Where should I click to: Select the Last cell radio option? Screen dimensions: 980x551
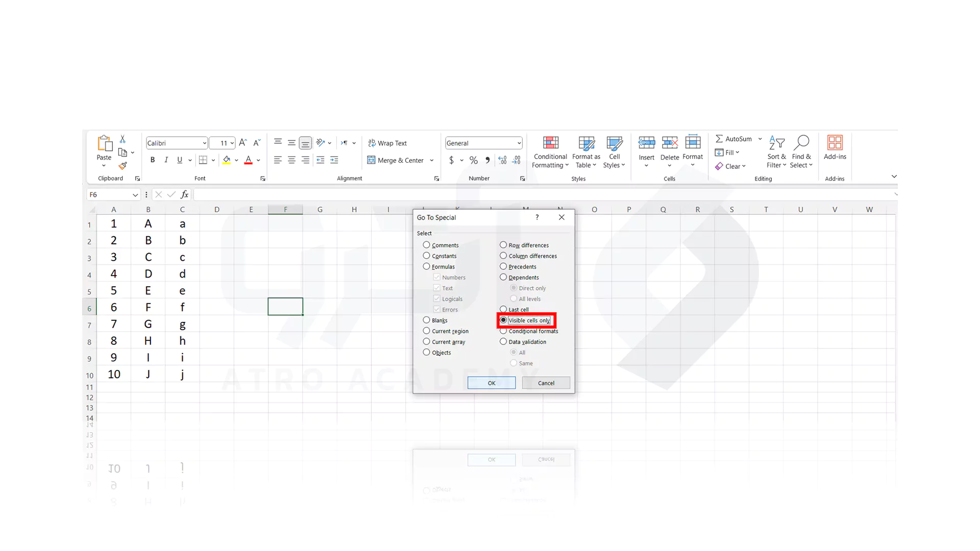tap(503, 310)
